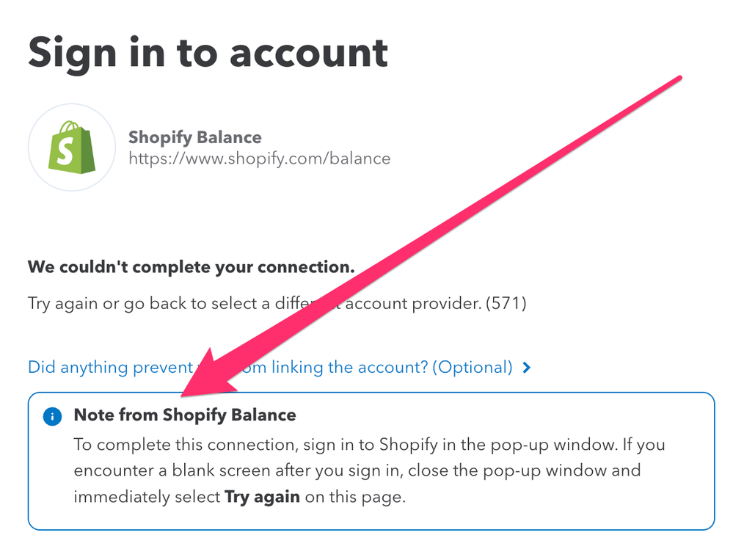Screen dimensions: 733x560
Task: Click the "(Optional)" word in the link
Action: (x=473, y=367)
